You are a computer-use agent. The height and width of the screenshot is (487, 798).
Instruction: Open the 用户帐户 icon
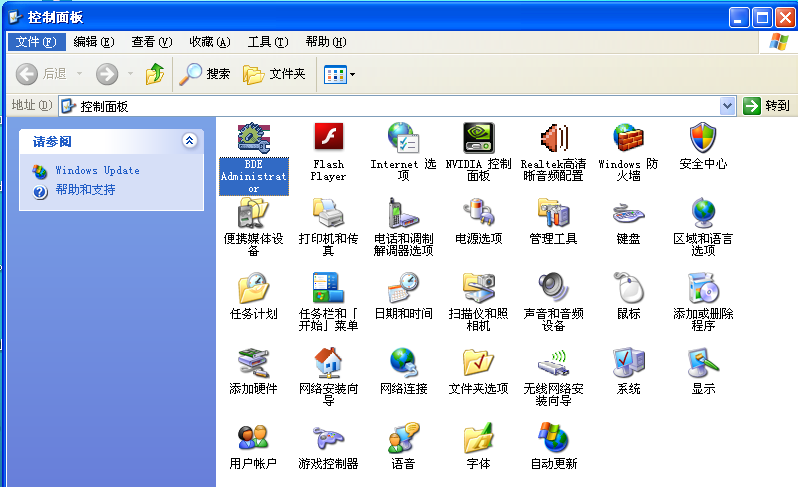pyautogui.click(x=253, y=438)
